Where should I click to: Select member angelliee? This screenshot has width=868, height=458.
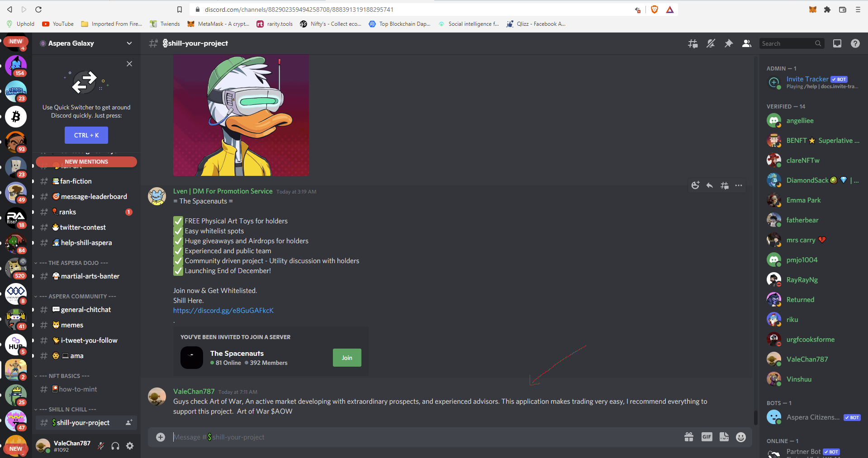tap(814, 121)
